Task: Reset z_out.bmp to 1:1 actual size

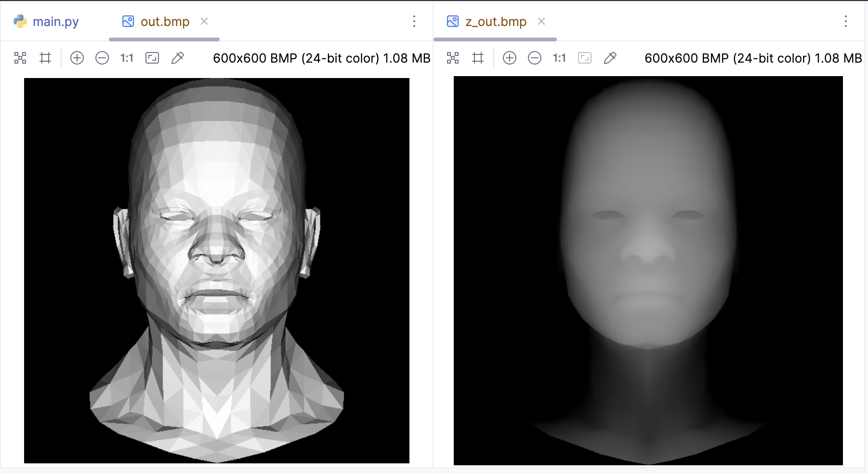Action: [559, 58]
